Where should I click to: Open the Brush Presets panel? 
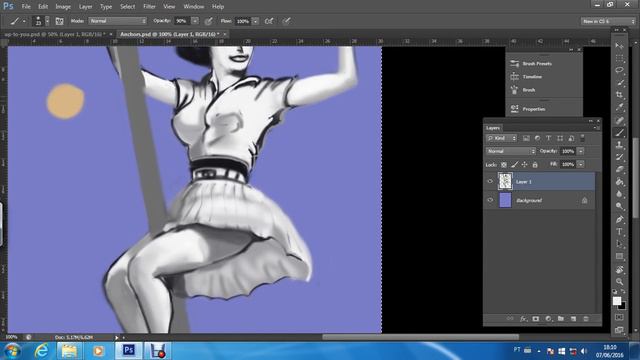(x=537, y=64)
